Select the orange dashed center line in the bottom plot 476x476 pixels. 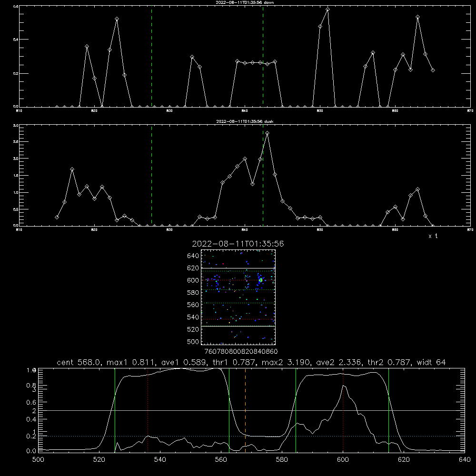[245, 410]
